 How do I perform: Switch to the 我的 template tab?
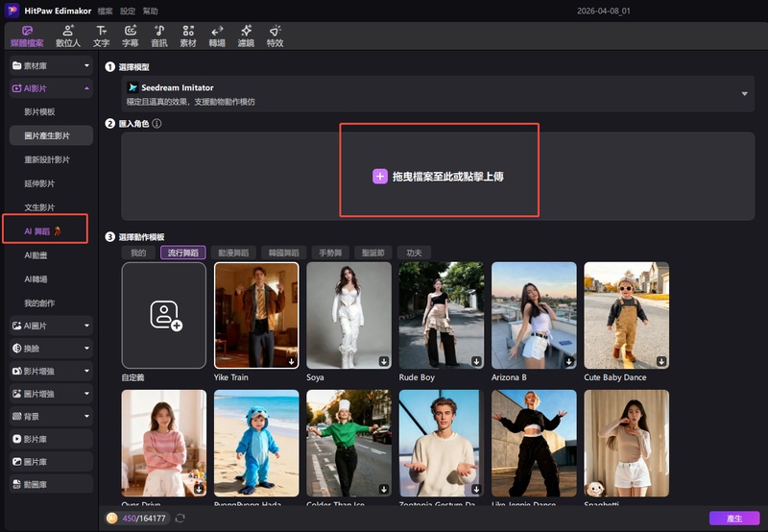[x=138, y=253]
